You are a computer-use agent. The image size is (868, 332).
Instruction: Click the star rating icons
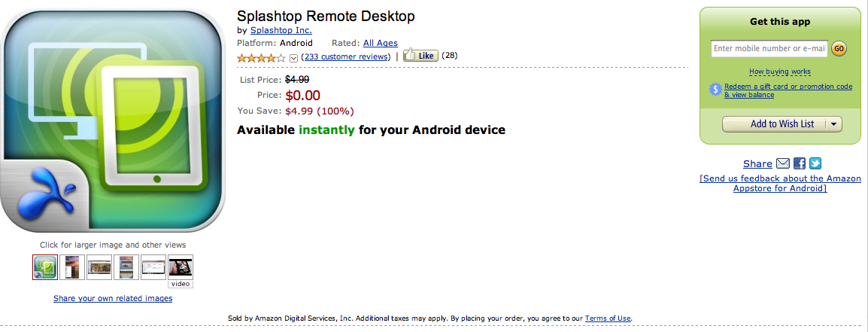pyautogui.click(x=261, y=57)
